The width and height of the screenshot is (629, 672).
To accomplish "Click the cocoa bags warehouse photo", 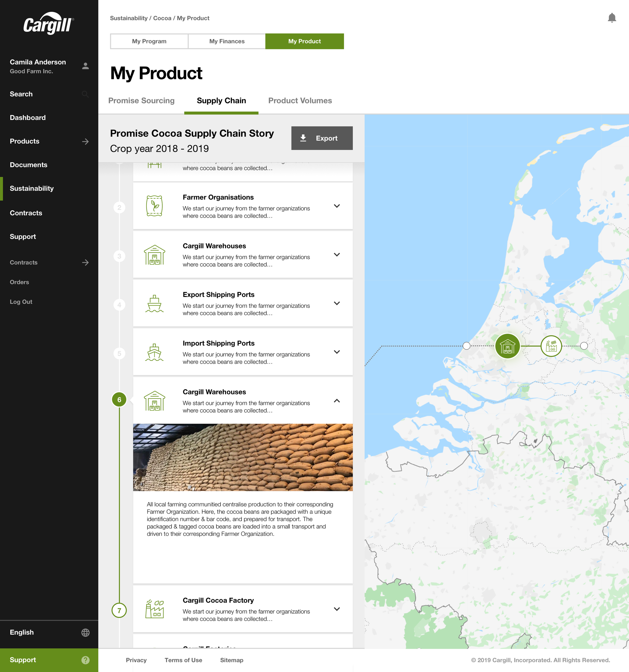I will 243,457.
